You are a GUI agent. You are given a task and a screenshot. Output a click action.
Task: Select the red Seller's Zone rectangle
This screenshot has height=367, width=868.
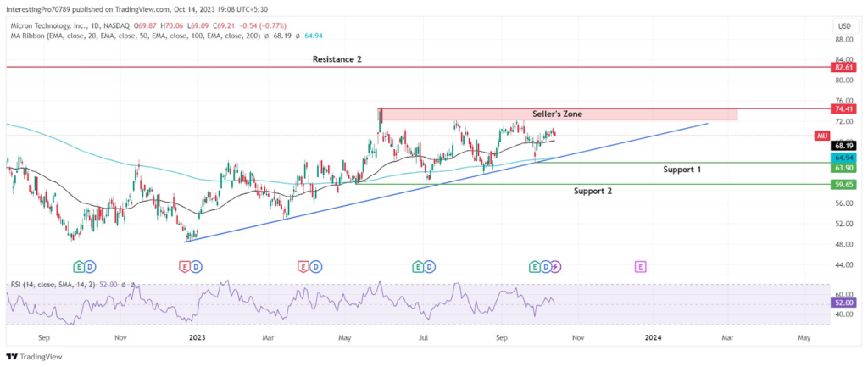pyautogui.click(x=559, y=114)
